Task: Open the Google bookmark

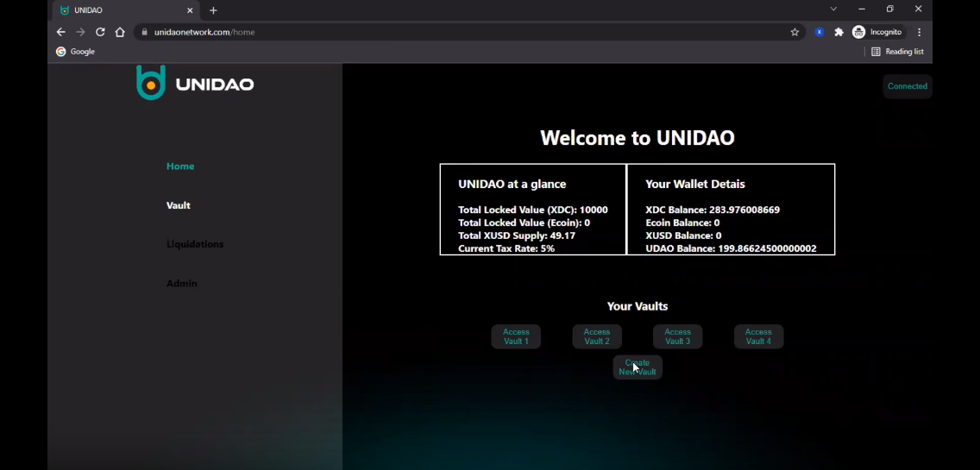Action: [76, 51]
